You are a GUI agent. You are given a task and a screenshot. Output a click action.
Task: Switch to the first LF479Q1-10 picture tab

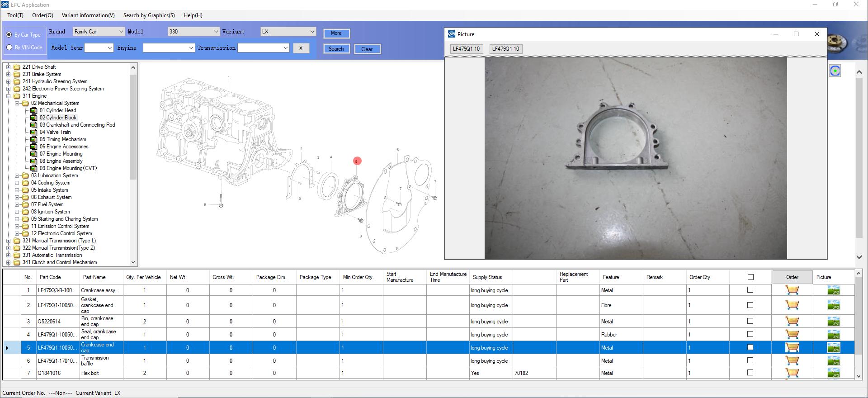pyautogui.click(x=466, y=49)
